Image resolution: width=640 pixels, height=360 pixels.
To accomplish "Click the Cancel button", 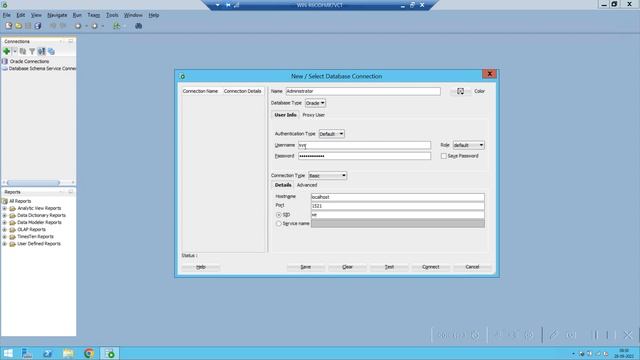I will [x=472, y=267].
